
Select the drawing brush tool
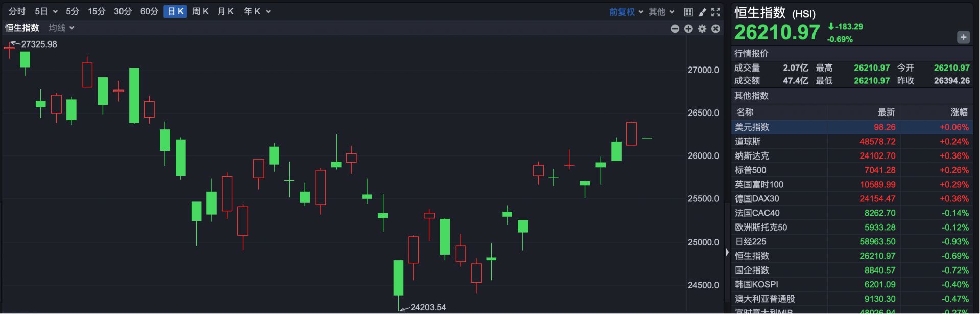point(702,12)
